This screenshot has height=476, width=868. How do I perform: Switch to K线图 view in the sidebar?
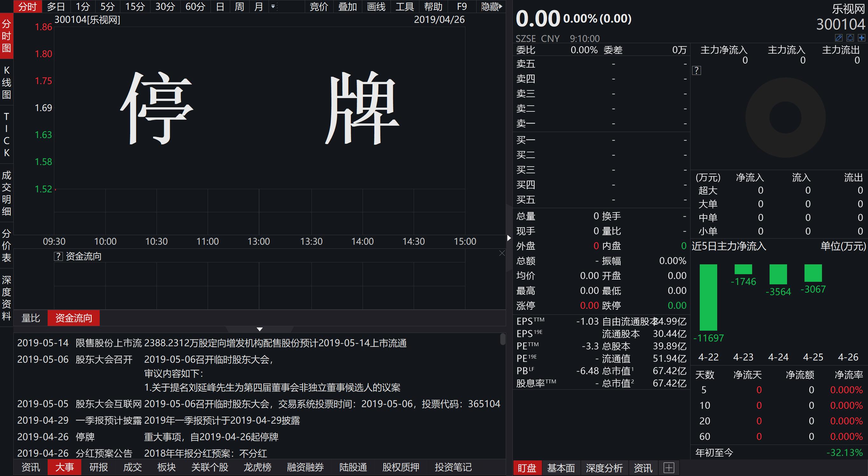pos(6,82)
